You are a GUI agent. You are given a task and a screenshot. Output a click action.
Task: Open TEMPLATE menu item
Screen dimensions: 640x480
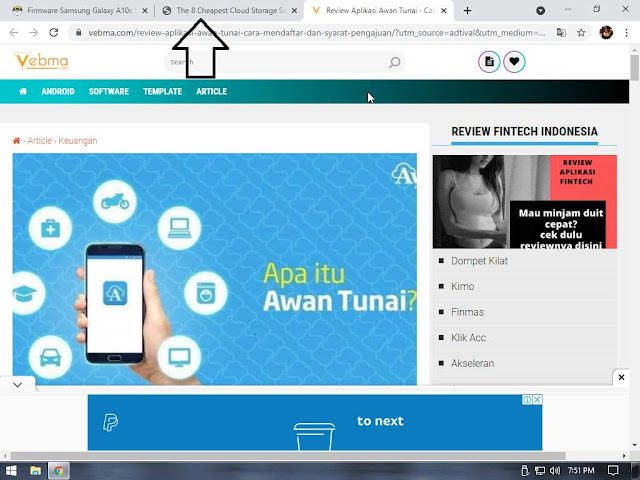[x=162, y=91]
